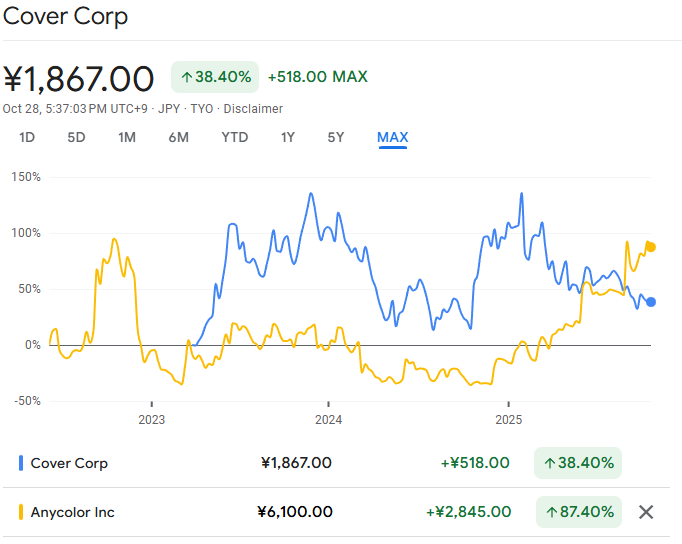The width and height of the screenshot is (682, 544).
Task: Click the 100% axis label
Action: click(26, 233)
